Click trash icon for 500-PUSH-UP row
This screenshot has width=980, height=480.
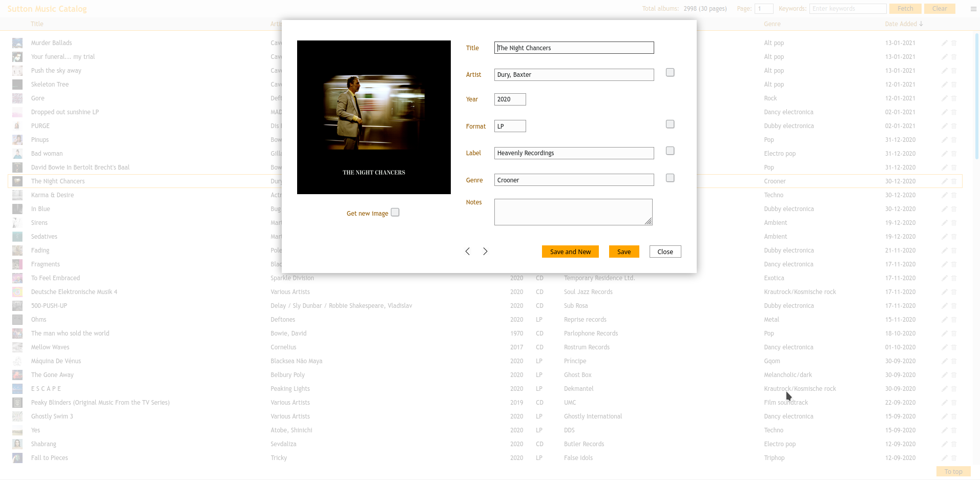click(954, 306)
